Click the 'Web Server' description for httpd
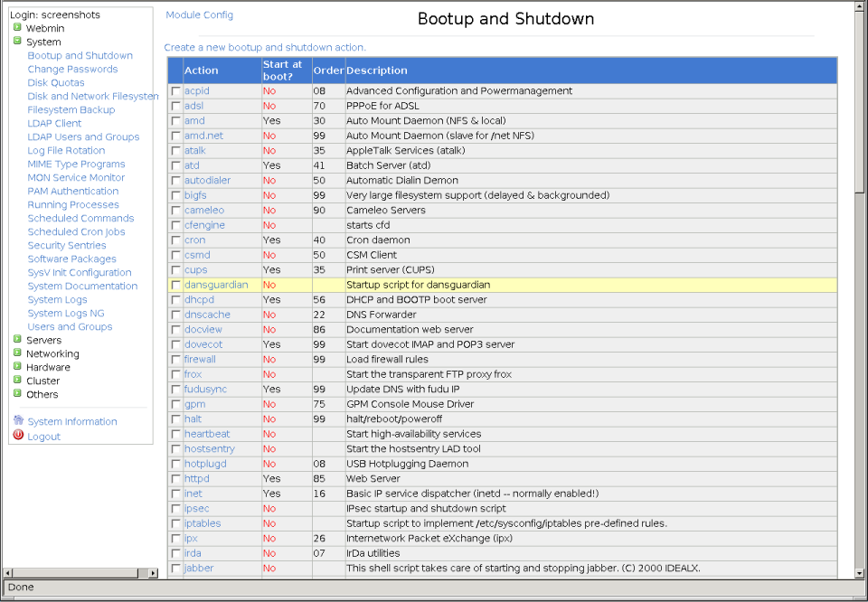This screenshot has height=602, width=868. pos(373,478)
